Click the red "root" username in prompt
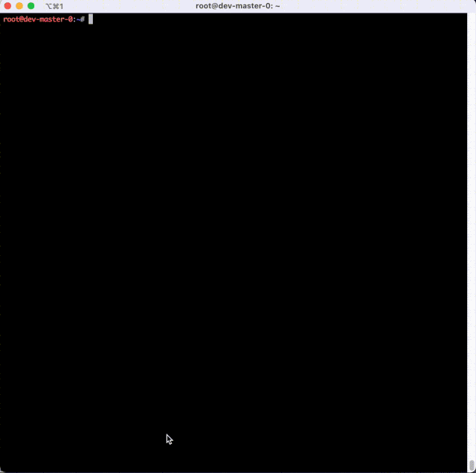476x473 pixels. [x=12, y=19]
